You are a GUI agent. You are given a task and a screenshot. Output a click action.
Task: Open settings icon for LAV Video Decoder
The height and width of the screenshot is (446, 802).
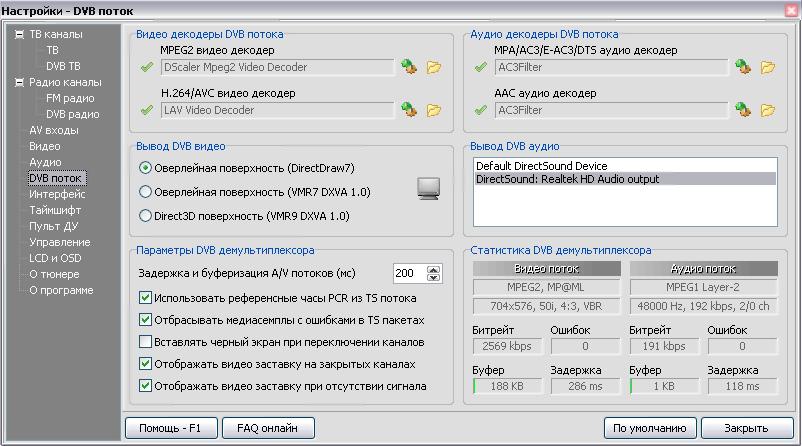click(x=408, y=110)
